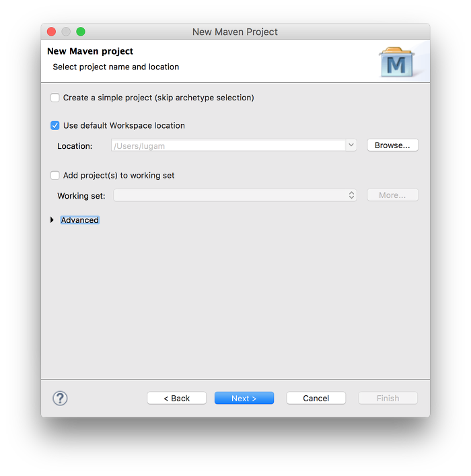Open the Working set combo box

(x=235, y=195)
